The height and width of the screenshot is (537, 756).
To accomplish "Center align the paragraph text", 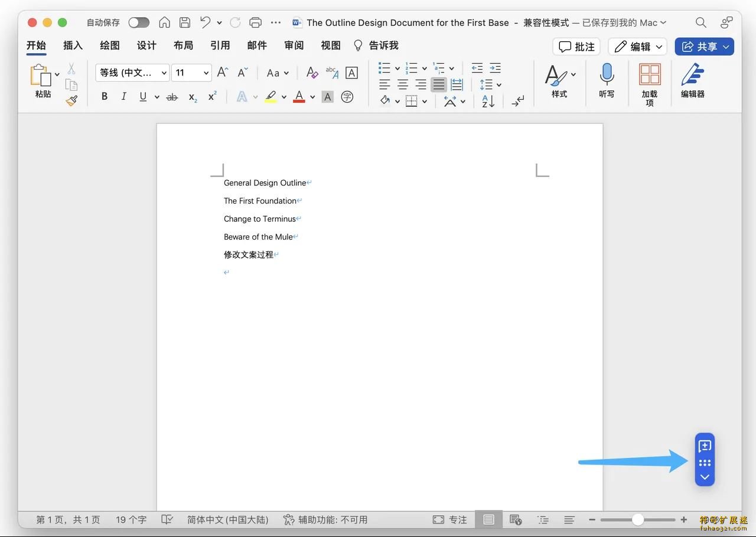I will click(x=403, y=84).
